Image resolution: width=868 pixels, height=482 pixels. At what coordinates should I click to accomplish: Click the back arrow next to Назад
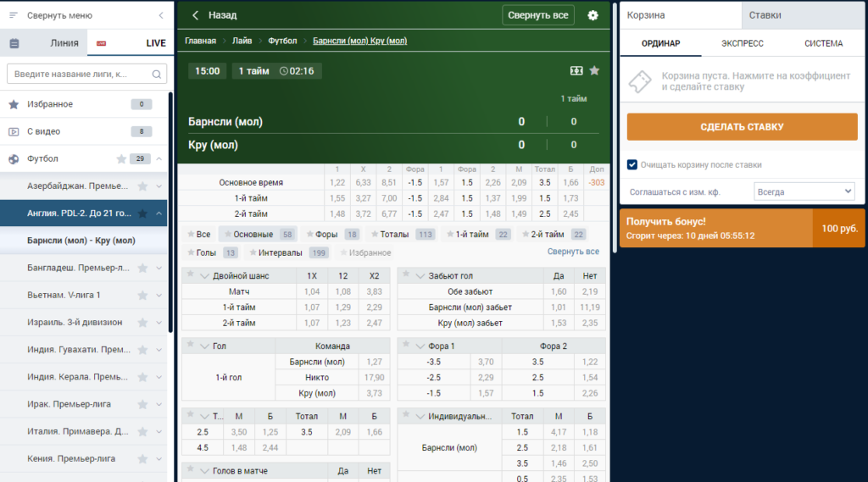tap(196, 15)
